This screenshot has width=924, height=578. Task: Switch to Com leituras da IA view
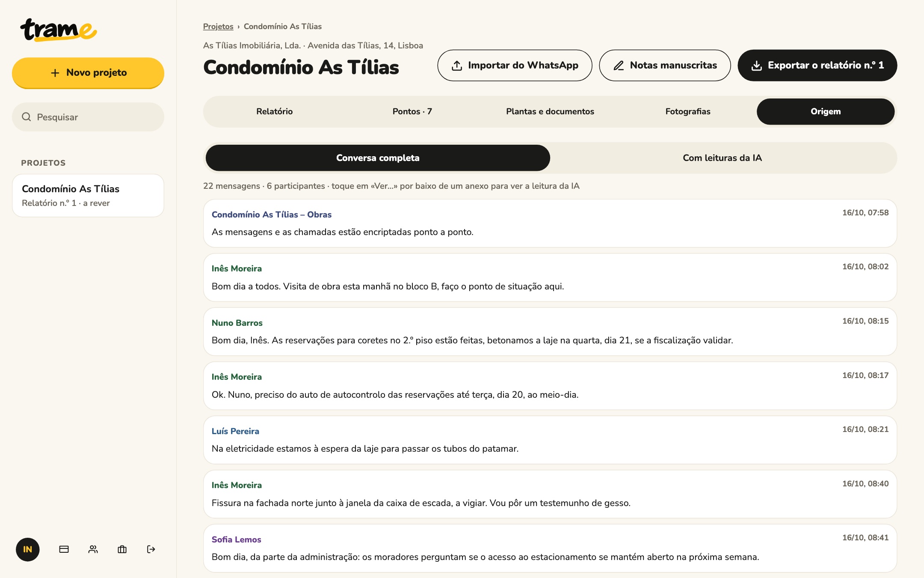click(723, 158)
